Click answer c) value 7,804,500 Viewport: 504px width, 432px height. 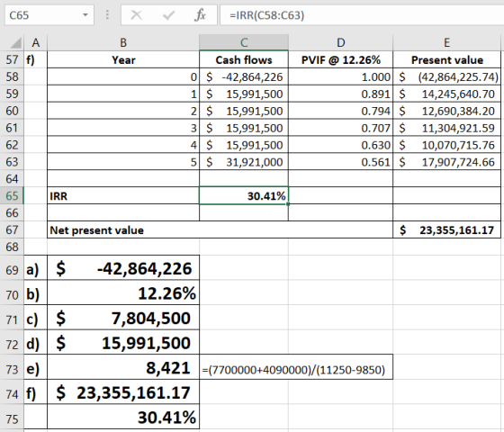123,318
